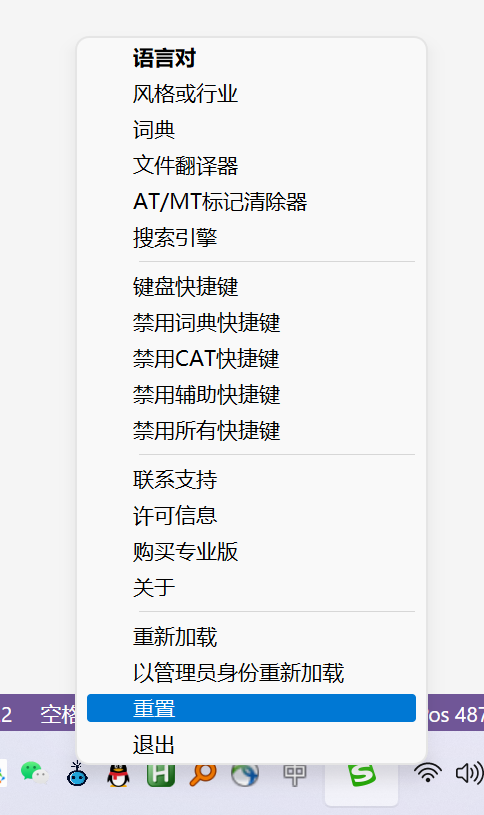Click 重新加载 to reload

coord(251,637)
